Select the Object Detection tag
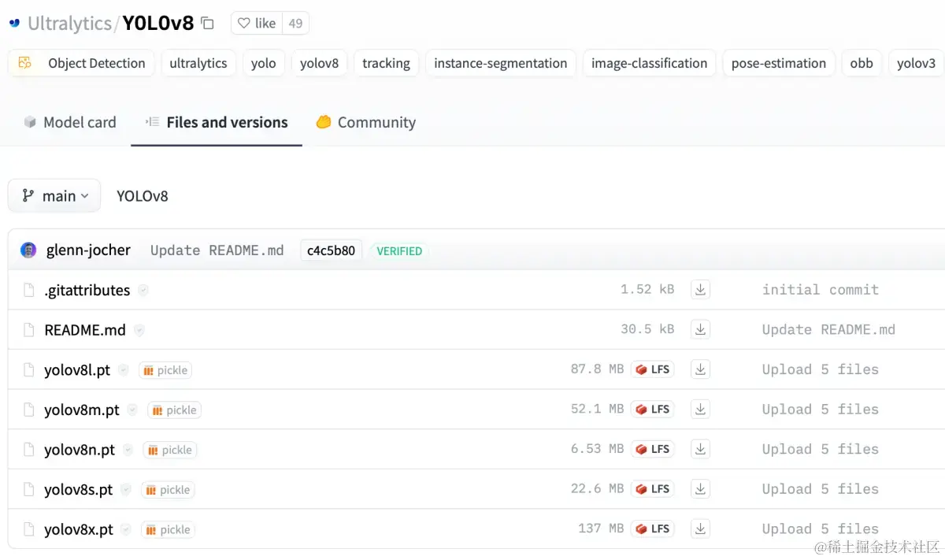 coord(81,64)
